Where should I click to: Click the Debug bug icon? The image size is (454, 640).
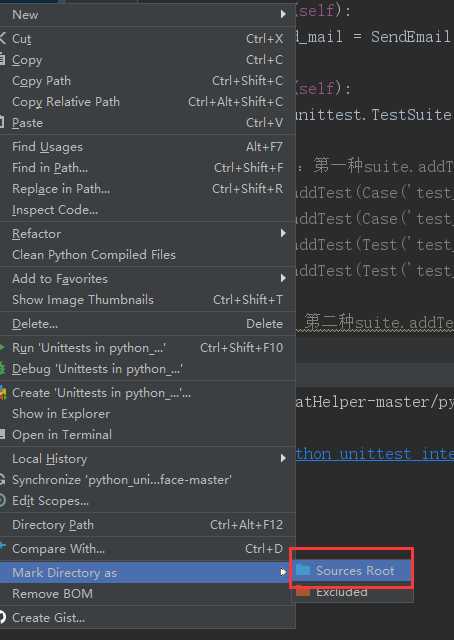[x=2, y=369]
